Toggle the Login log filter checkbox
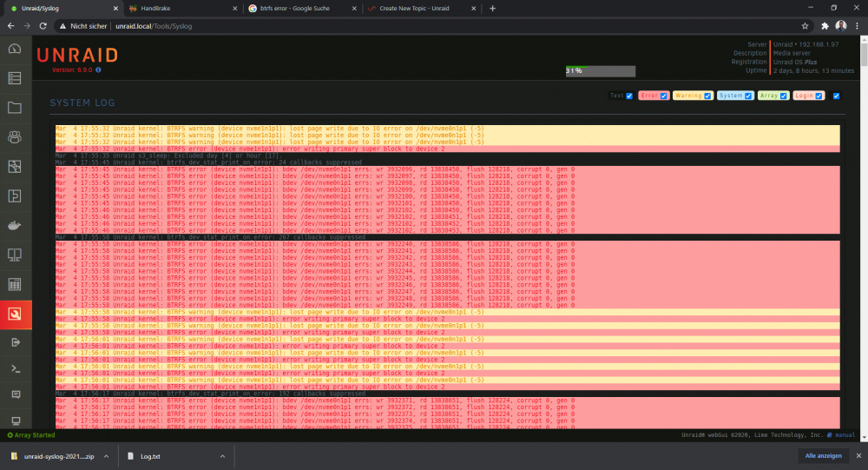This screenshot has width=868, height=470. (819, 96)
